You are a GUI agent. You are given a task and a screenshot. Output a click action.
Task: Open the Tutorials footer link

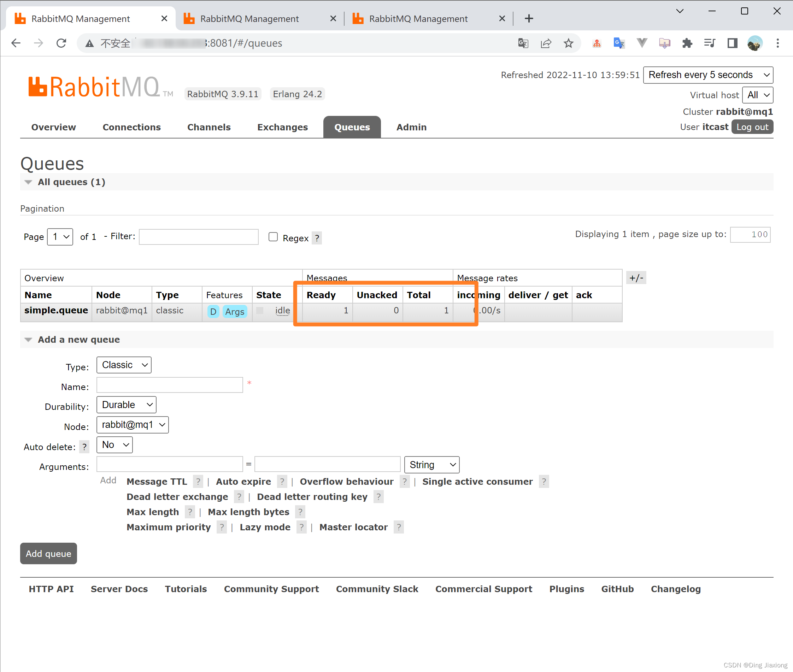(186, 589)
